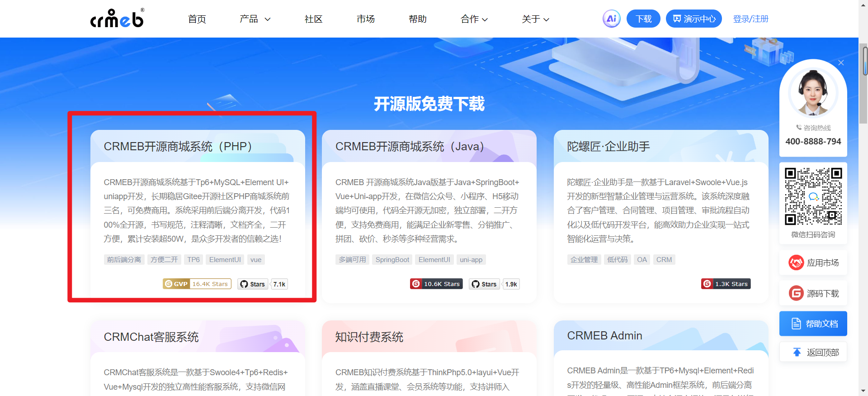The width and height of the screenshot is (868, 396).
Task: Open the 帮助文档 button
Action: coord(813,324)
